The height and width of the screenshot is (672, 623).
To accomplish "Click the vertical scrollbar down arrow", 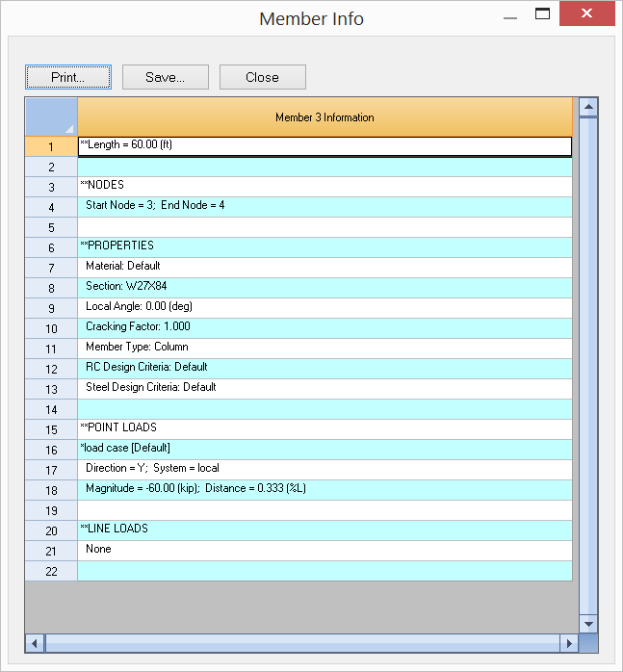I will click(588, 624).
